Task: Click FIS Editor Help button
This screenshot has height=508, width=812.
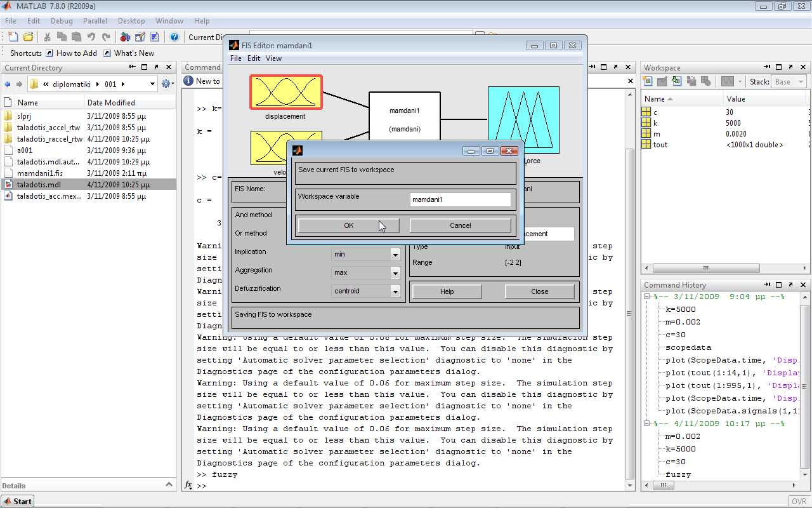Action: pyautogui.click(x=447, y=291)
